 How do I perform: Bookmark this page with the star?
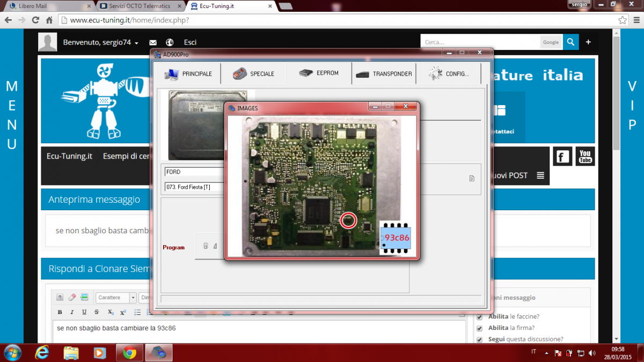pyautogui.click(x=622, y=20)
